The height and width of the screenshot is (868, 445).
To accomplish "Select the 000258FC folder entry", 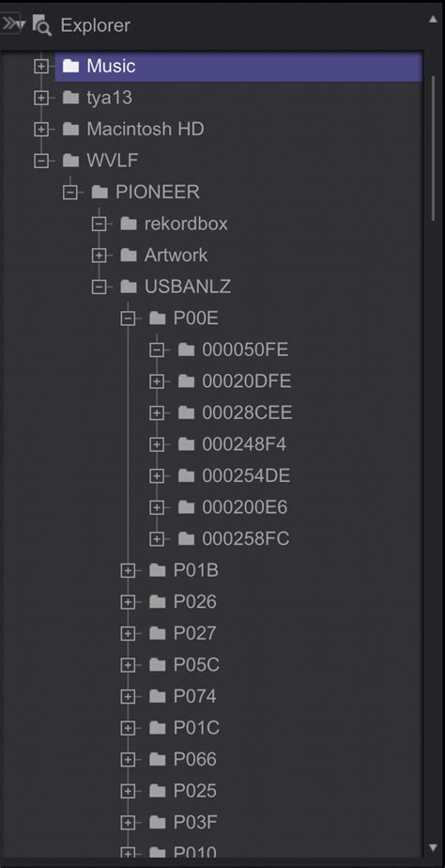I will point(246,538).
